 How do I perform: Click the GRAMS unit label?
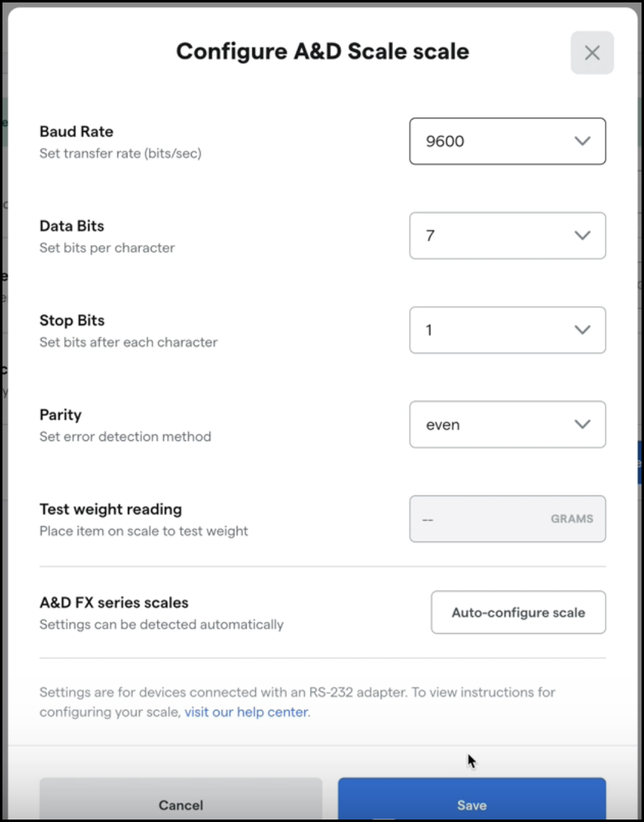tap(572, 518)
